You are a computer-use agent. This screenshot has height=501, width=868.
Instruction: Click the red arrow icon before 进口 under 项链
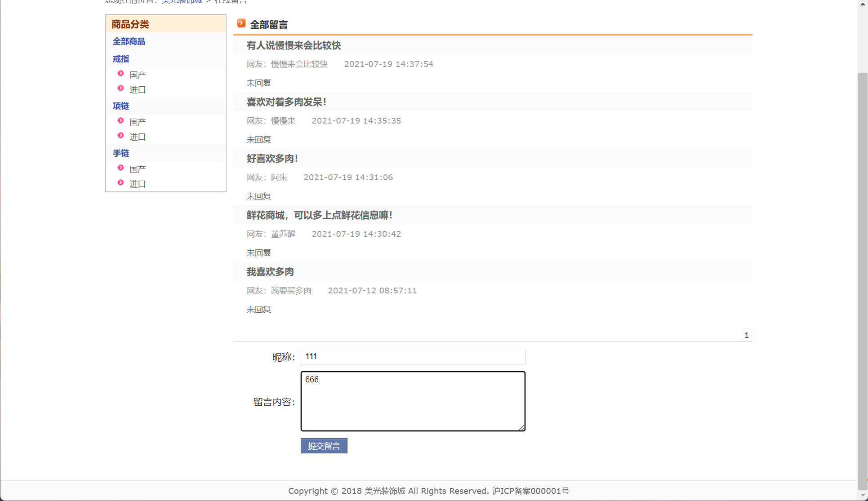click(120, 136)
